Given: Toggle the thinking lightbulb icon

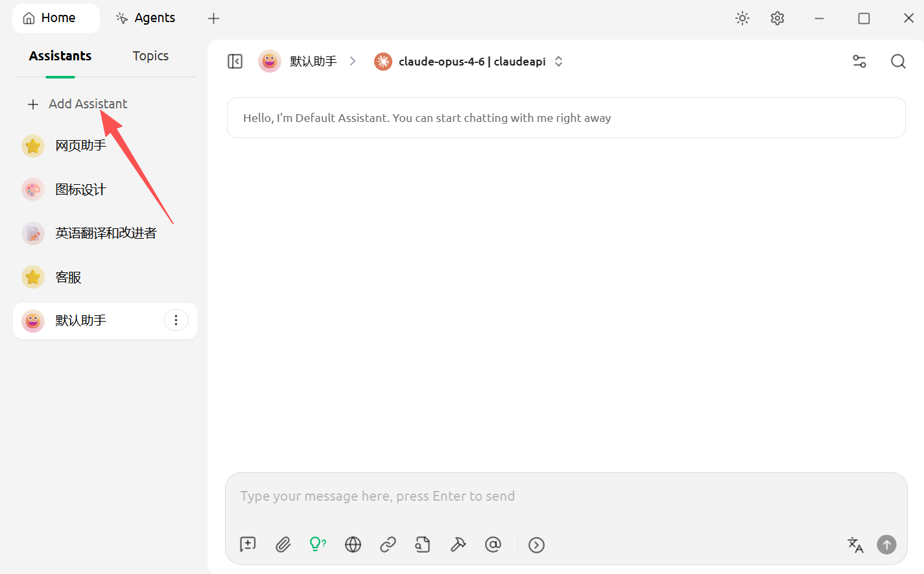Looking at the screenshot, I should point(318,545).
